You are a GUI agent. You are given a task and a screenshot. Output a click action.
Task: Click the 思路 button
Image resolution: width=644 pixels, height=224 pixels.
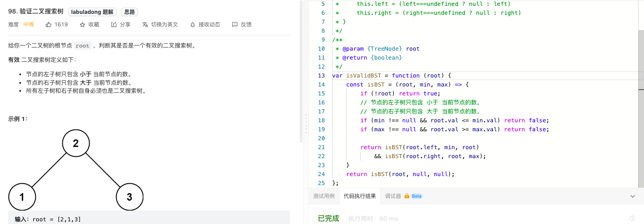pos(129,12)
